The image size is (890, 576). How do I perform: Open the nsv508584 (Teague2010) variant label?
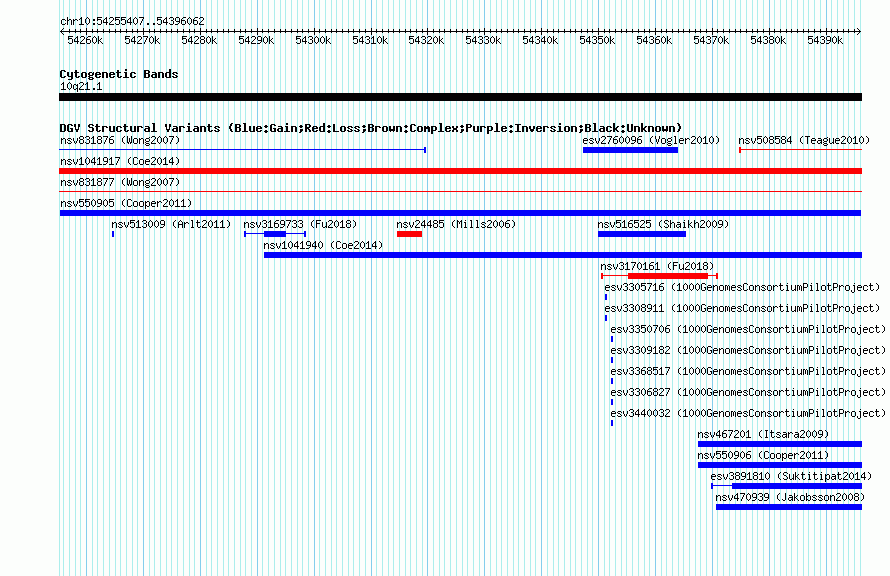click(804, 140)
